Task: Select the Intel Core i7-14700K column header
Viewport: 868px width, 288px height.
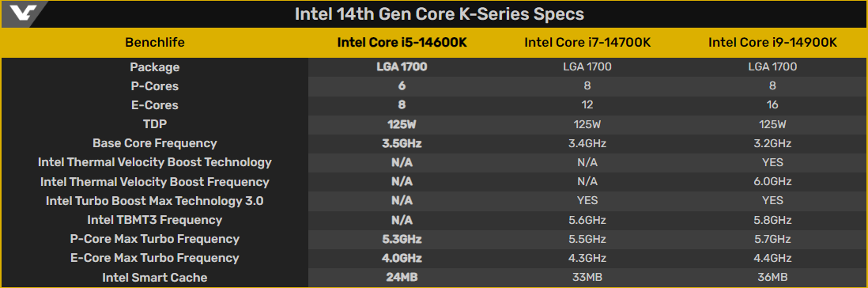Action: (587, 43)
